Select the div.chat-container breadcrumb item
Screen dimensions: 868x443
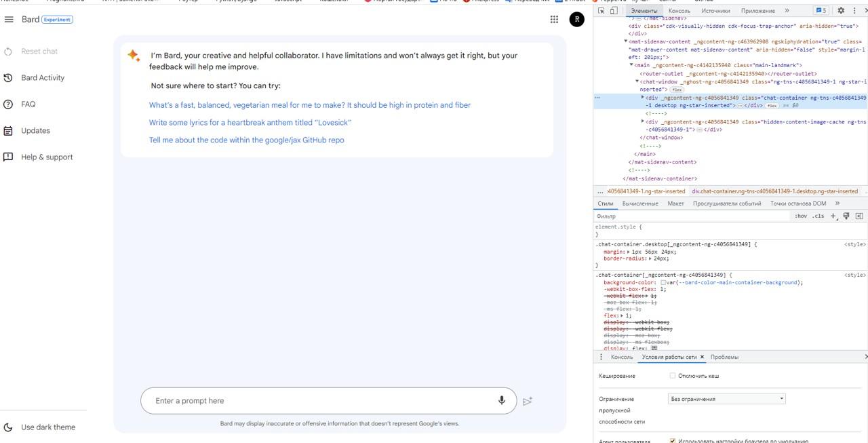tap(774, 191)
